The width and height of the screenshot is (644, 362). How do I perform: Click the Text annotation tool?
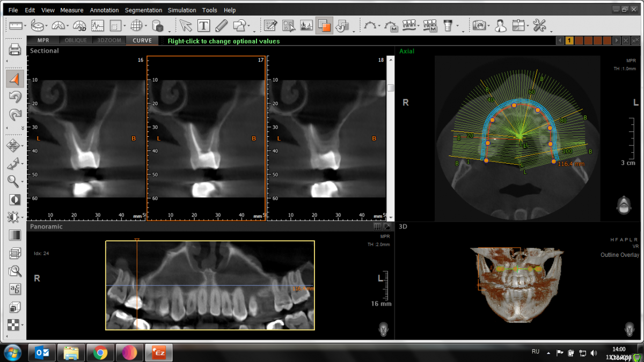pyautogui.click(x=203, y=25)
